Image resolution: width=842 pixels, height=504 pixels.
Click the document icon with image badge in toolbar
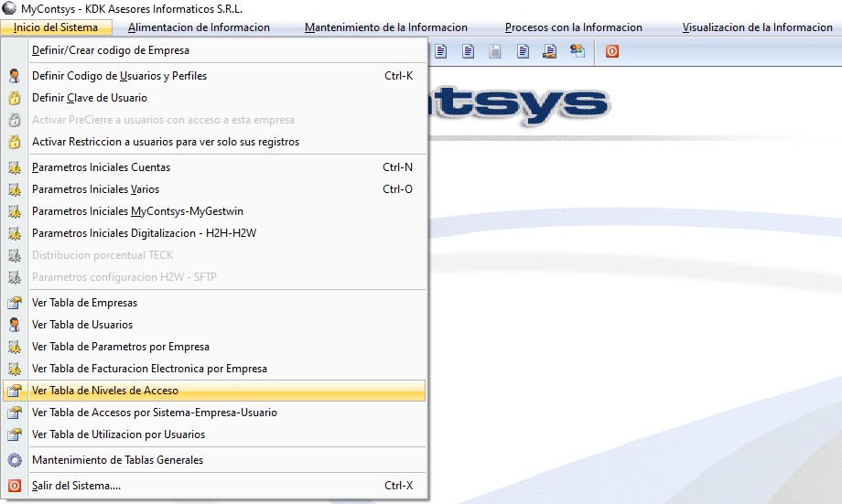click(x=550, y=51)
